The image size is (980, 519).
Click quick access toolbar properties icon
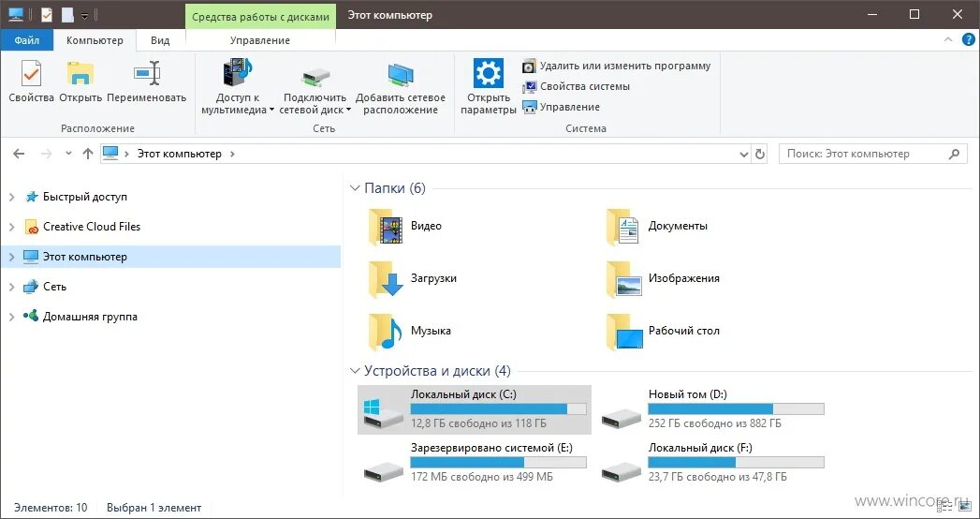pos(46,15)
